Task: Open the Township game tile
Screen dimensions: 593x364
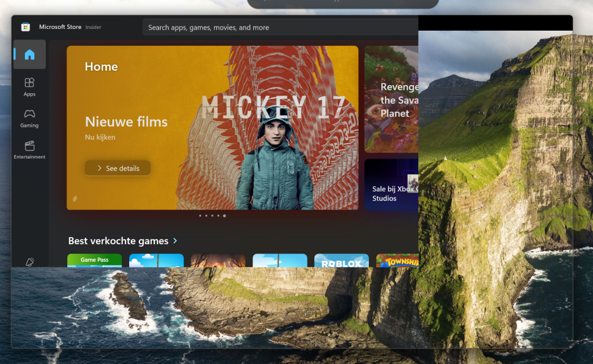Action: 397,261
